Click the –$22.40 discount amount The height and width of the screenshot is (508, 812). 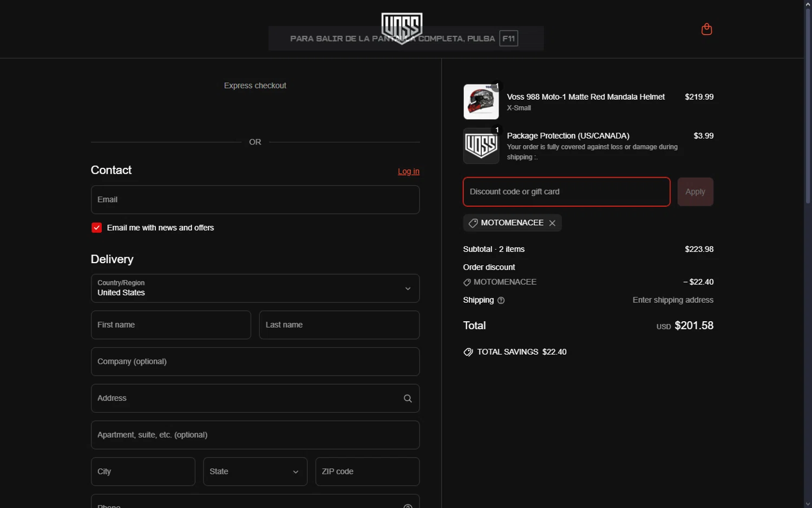point(698,282)
